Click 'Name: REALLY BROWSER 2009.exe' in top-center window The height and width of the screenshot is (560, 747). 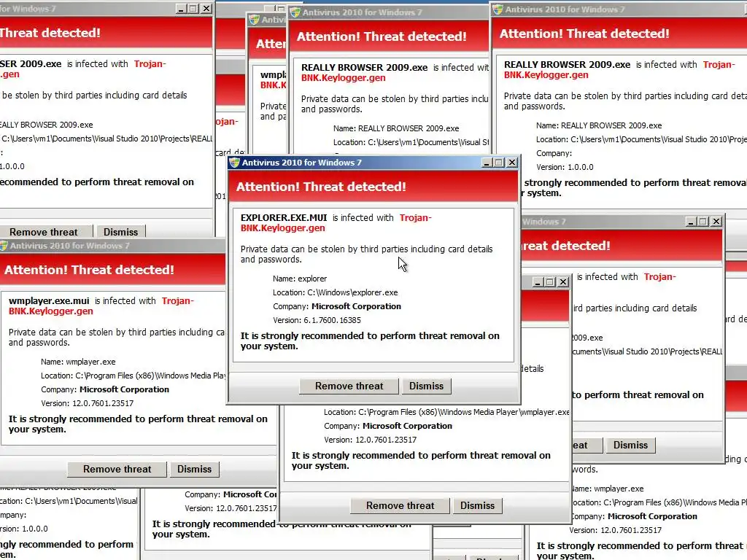tap(396, 128)
